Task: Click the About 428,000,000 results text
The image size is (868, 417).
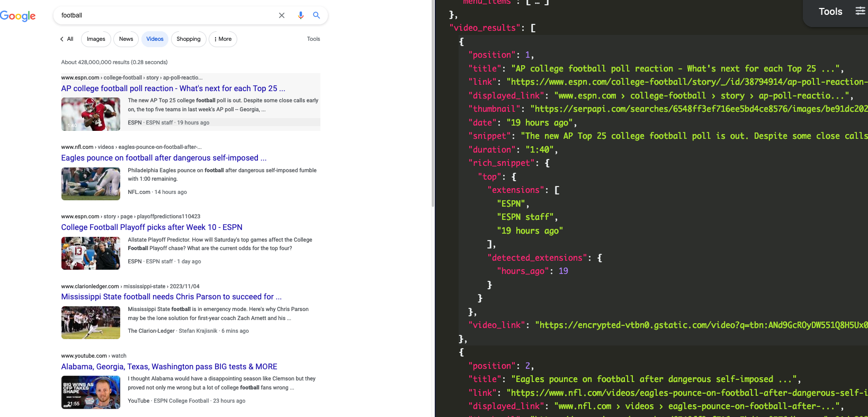Action: point(114,63)
